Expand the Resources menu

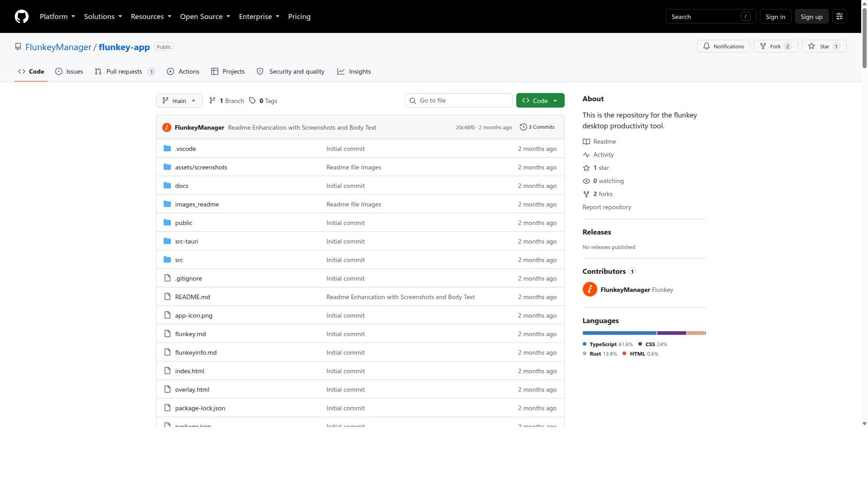[x=151, y=17]
